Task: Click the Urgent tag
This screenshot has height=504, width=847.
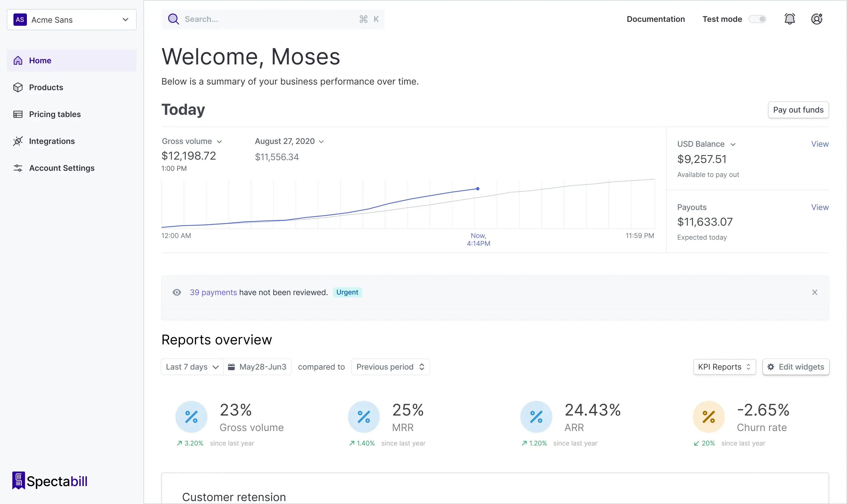Action: (347, 292)
